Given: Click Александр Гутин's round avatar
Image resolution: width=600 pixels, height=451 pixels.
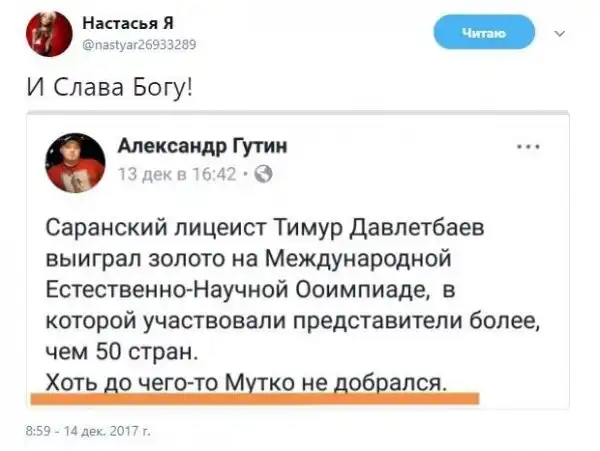Looking at the screenshot, I should (x=75, y=163).
